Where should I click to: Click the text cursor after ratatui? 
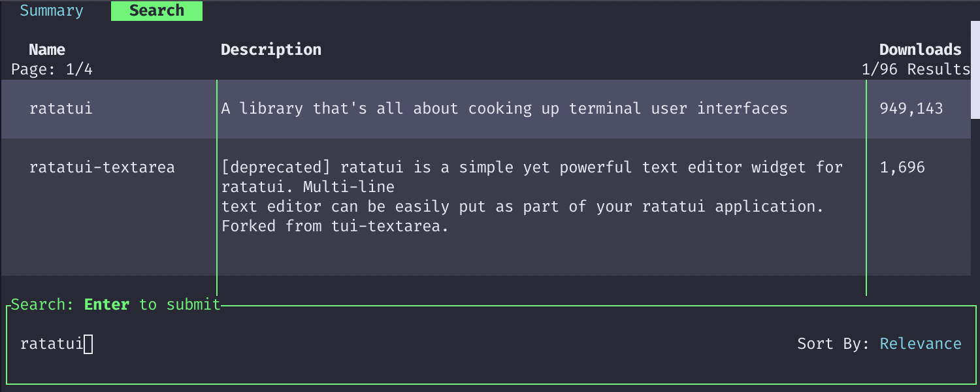pyautogui.click(x=89, y=344)
